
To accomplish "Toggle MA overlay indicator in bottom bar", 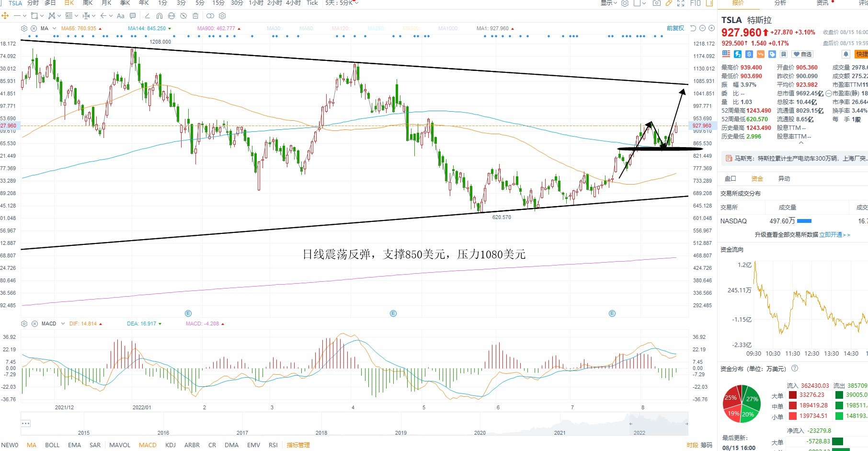I will [x=32, y=445].
